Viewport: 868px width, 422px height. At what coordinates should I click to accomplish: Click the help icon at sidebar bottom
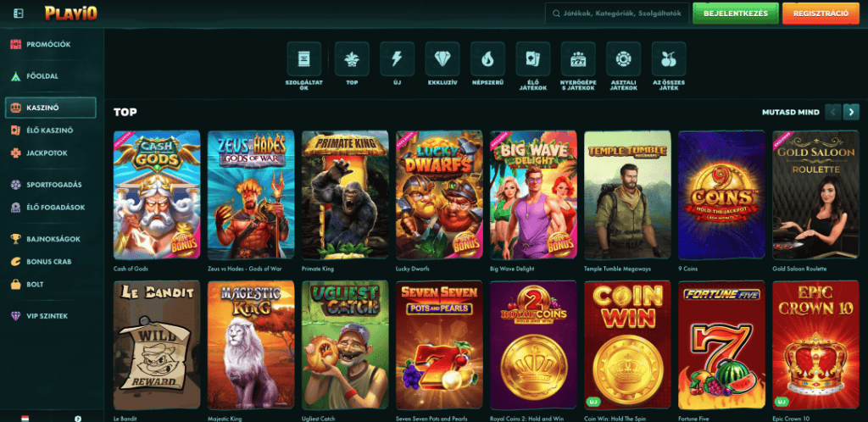pos(78,418)
